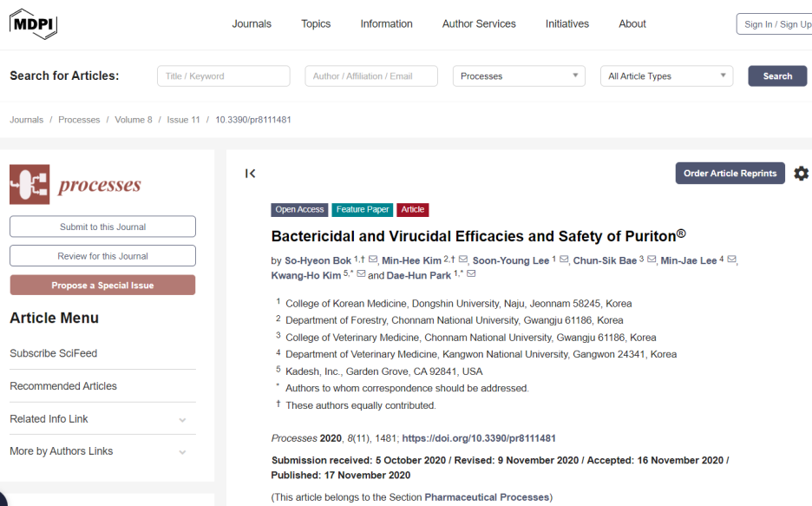This screenshot has width=812, height=506.
Task: Click the article title Bactericidal and Virucidal Efficacies
Action: click(x=479, y=236)
